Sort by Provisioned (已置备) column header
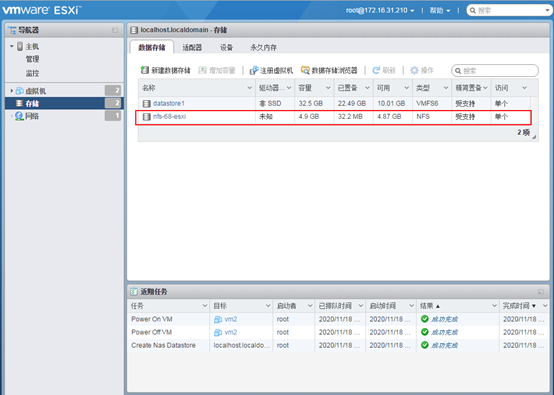The image size is (554, 395). pos(348,88)
